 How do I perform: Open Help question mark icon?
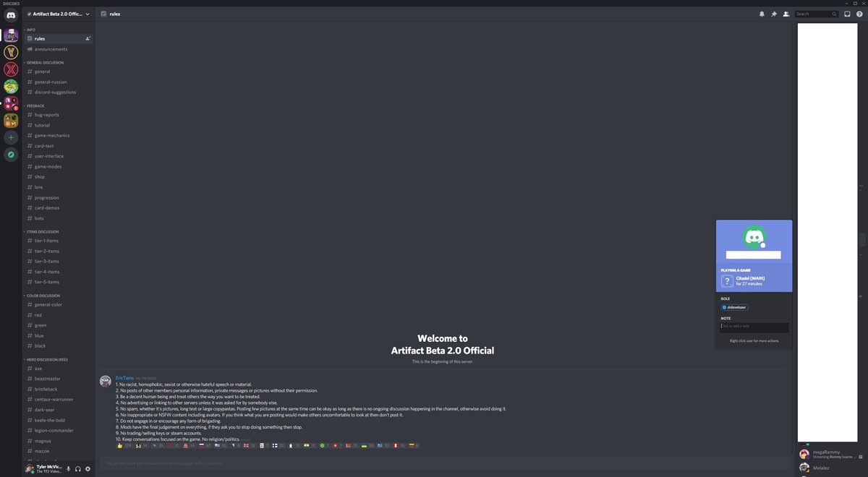(x=859, y=14)
